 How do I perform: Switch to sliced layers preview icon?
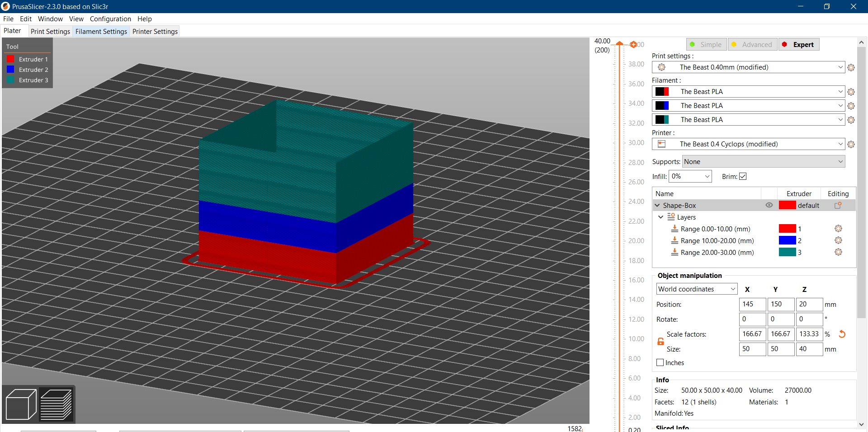[56, 404]
